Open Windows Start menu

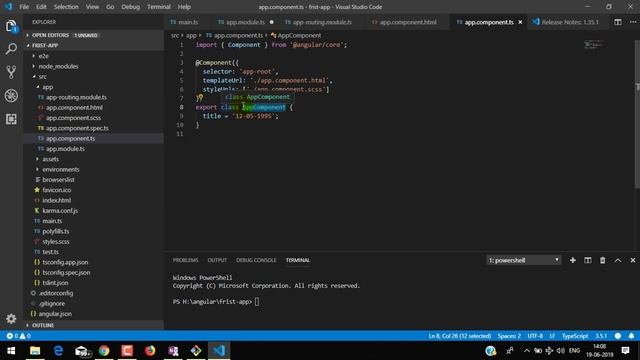[11, 351]
